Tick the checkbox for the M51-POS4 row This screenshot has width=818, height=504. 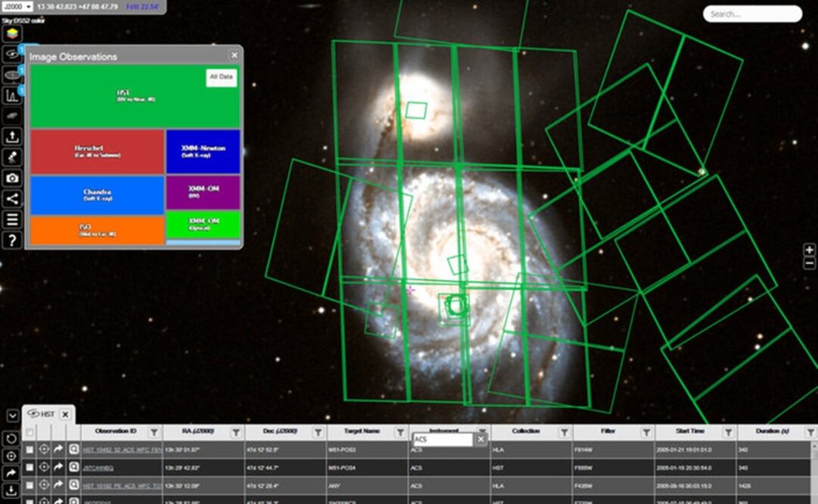[x=30, y=468]
